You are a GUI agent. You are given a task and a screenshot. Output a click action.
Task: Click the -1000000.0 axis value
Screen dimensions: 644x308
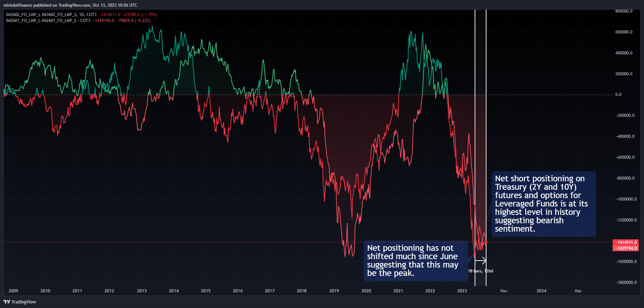(626, 199)
